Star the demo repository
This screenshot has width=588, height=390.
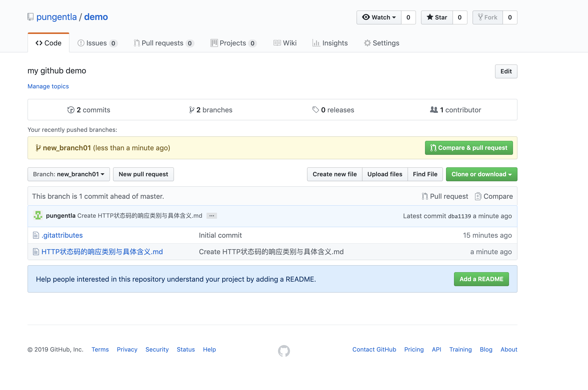tap(437, 17)
